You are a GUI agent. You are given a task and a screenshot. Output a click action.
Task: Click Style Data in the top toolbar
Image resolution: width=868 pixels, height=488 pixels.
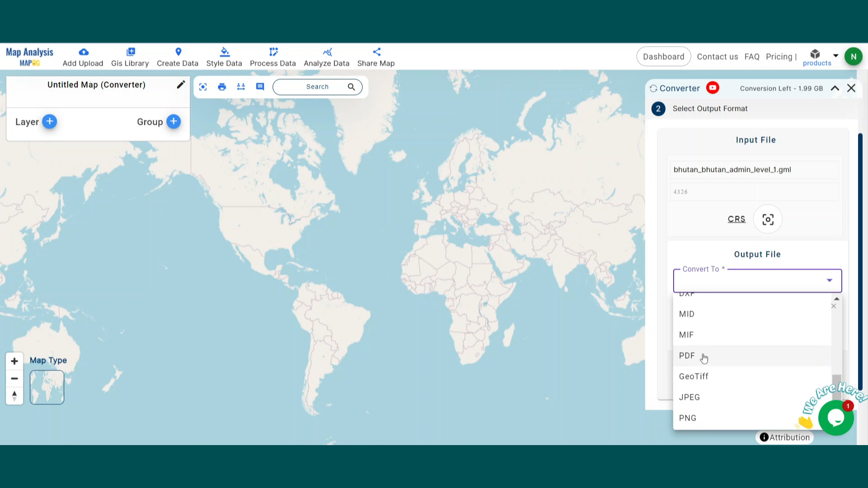click(224, 56)
